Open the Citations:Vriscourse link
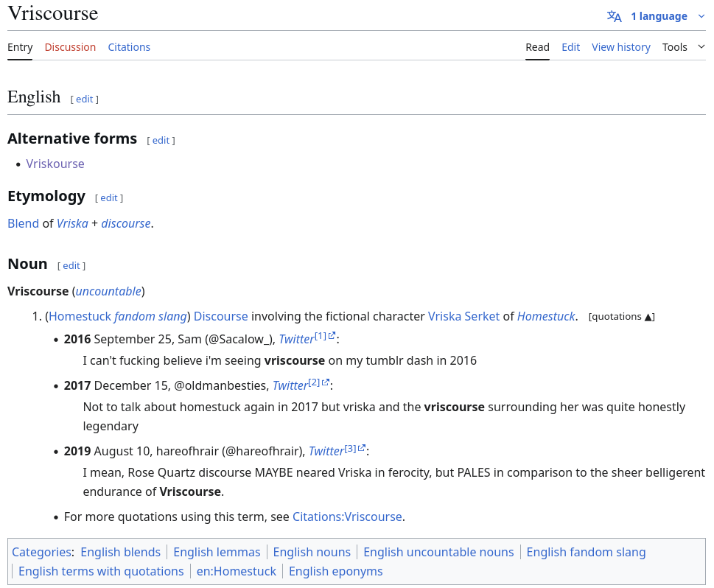Viewport: 714px width, 588px height. 347,517
